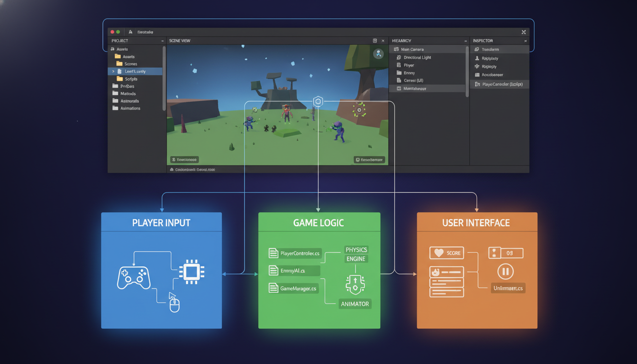Viewport: 637px width, 364px height.
Task: Collapse the Project panel header
Action: pos(163,41)
